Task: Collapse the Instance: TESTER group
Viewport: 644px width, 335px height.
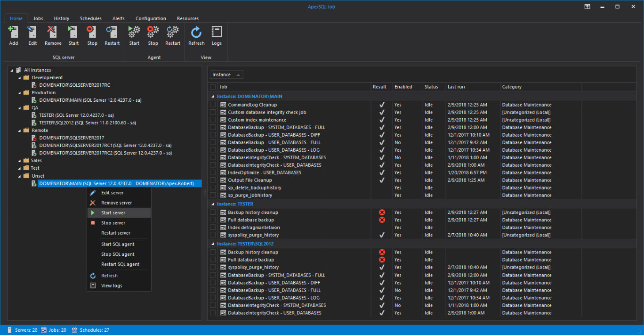Action: point(212,204)
